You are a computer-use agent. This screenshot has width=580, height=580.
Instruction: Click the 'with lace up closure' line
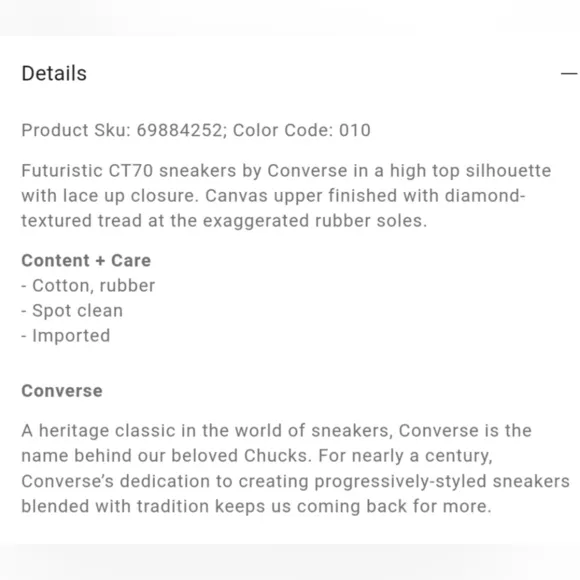coord(273,196)
